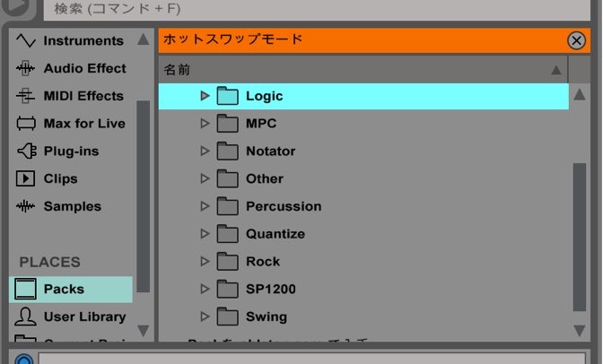The height and width of the screenshot is (364, 603).
Task: Click the Max for Live icon
Action: [26, 124]
